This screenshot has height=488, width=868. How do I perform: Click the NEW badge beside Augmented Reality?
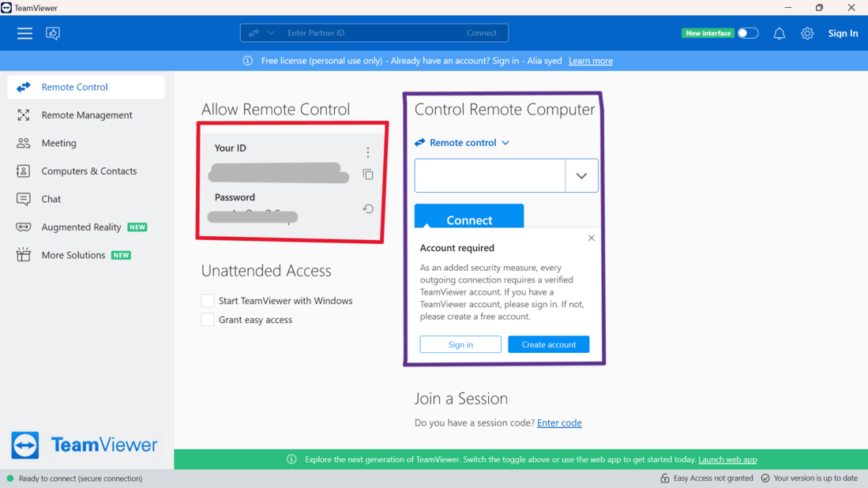click(x=137, y=227)
